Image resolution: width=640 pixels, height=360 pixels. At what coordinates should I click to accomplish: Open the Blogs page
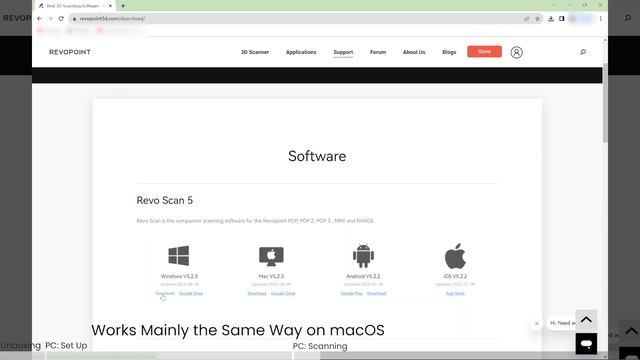pyautogui.click(x=449, y=52)
